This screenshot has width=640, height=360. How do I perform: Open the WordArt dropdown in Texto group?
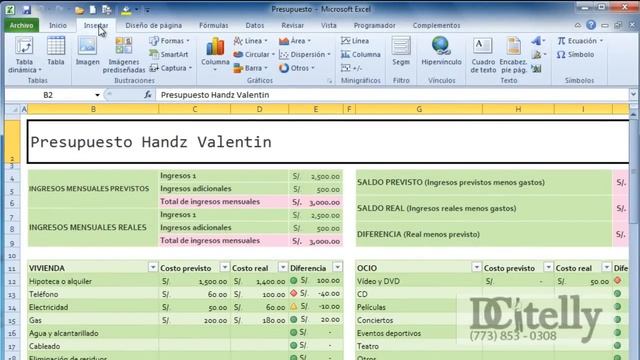pyautogui.click(x=538, y=41)
